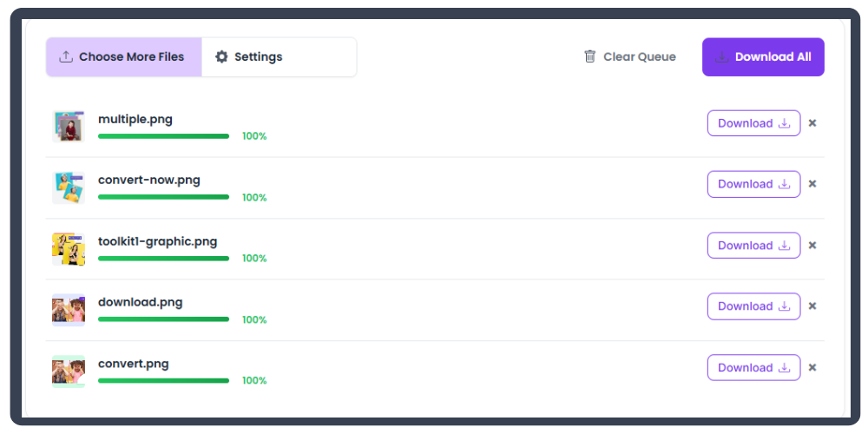The height and width of the screenshot is (434, 868).
Task: Click the gear icon for Settings
Action: [221, 57]
